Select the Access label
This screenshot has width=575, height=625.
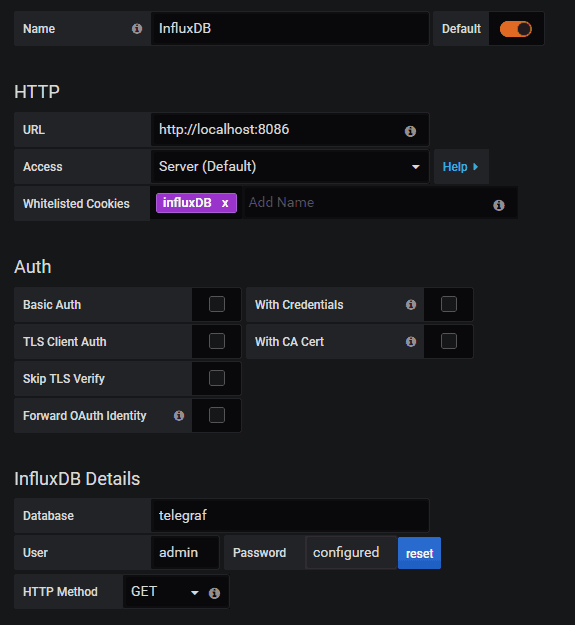click(x=43, y=167)
